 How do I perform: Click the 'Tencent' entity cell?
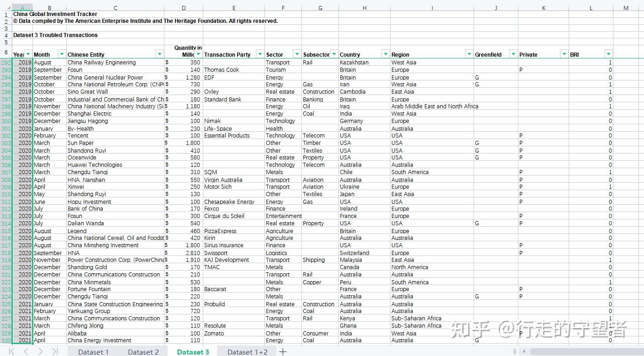click(x=116, y=136)
